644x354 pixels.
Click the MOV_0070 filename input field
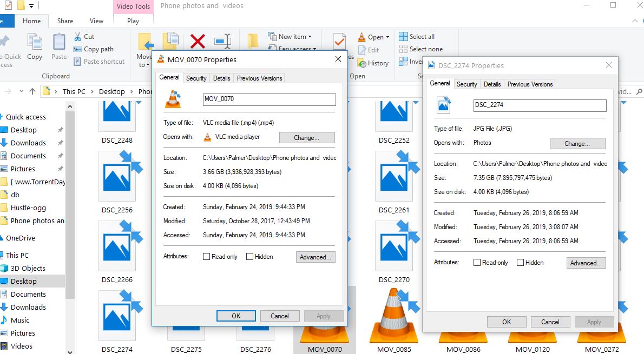[270, 99]
